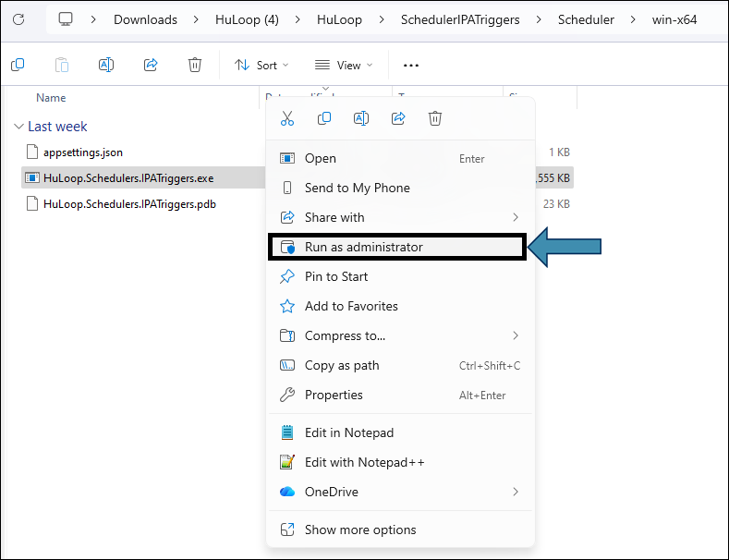
Task: Choose Properties from context menu
Action: point(334,395)
